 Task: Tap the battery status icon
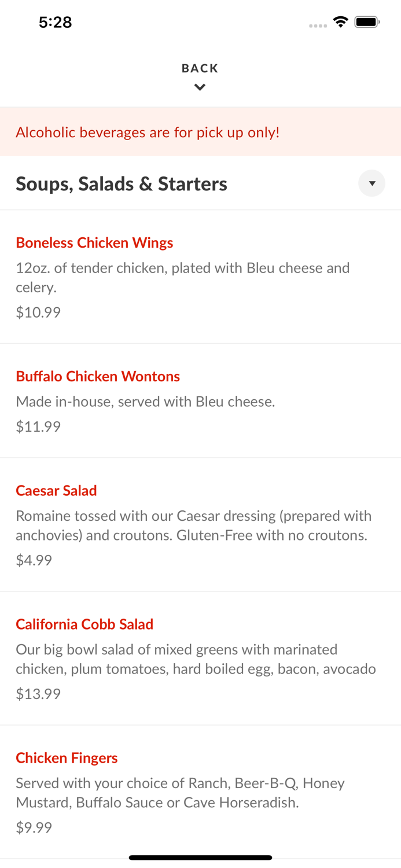[367, 22]
